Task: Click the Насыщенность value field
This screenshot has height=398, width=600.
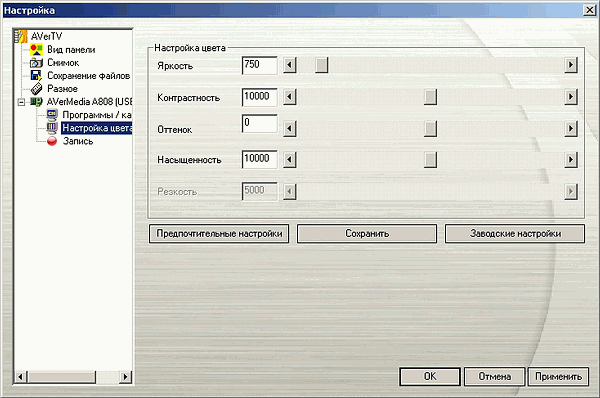Action: (x=259, y=159)
